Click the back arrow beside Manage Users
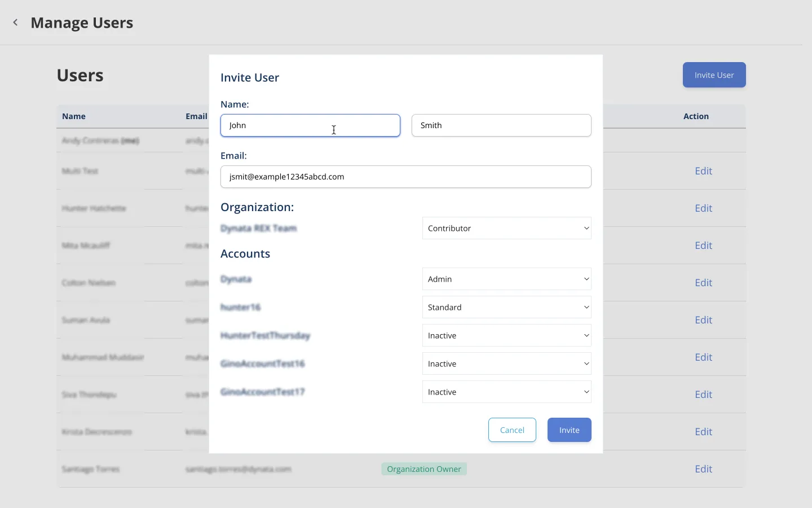Viewport: 812px width, 508px height. point(16,23)
